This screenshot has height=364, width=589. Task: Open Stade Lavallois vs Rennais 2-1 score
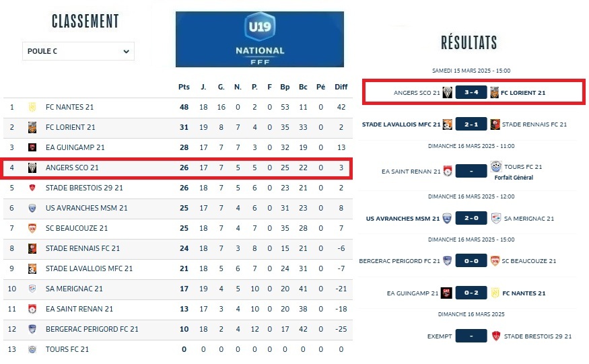pos(471,124)
